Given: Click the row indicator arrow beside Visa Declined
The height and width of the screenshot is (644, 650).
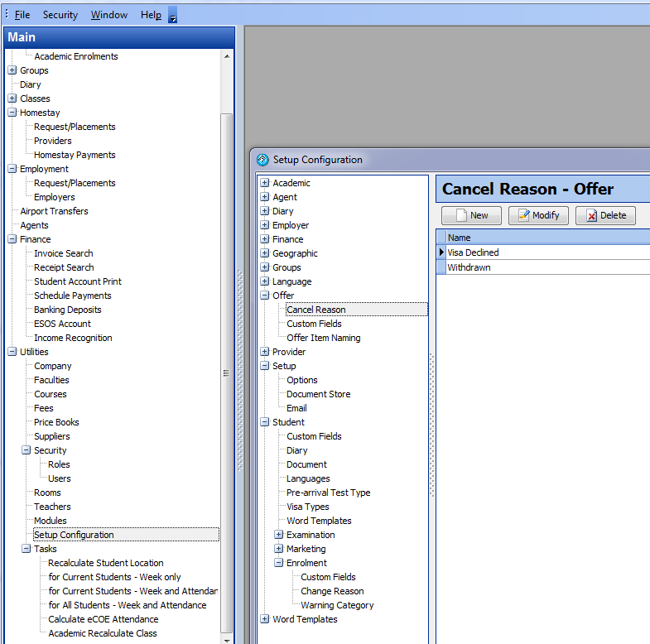Looking at the screenshot, I should pyautogui.click(x=441, y=252).
